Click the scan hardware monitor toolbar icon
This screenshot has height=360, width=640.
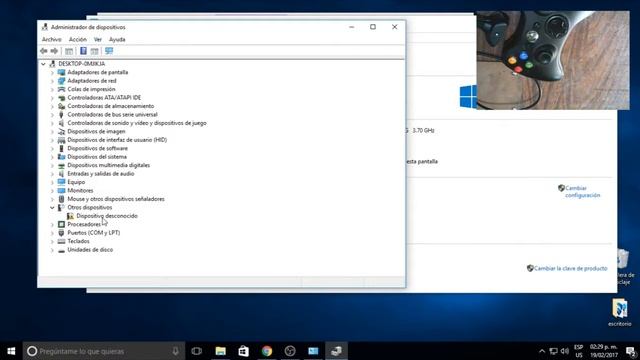coord(109,51)
